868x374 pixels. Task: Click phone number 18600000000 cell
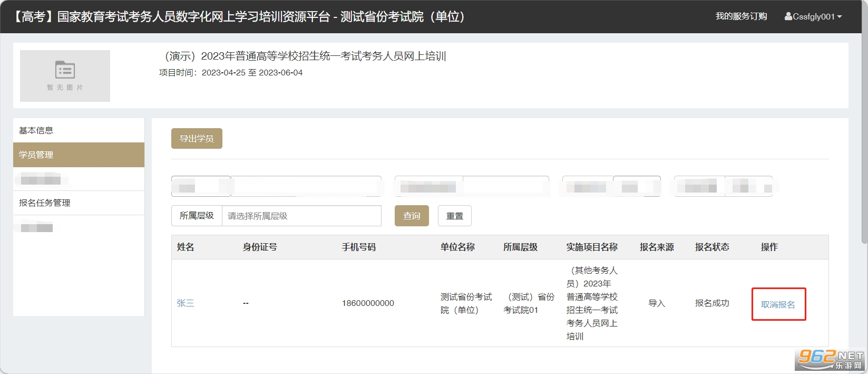coord(368,303)
